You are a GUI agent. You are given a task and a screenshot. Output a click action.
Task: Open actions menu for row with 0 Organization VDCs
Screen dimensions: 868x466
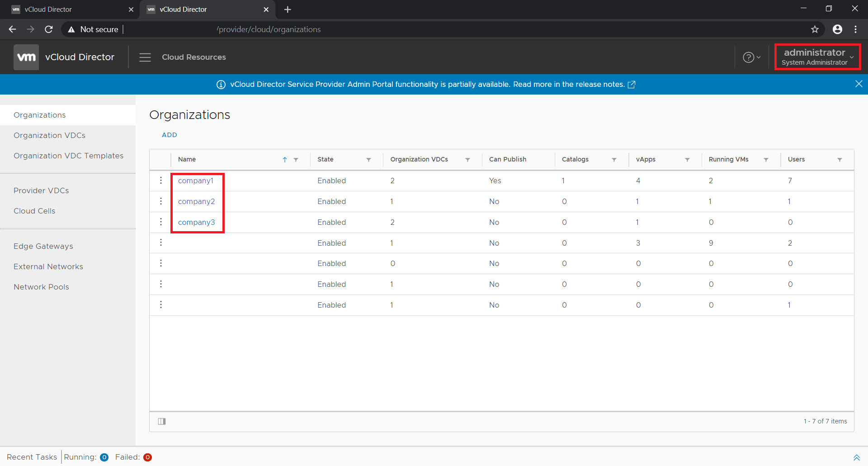[161, 263]
